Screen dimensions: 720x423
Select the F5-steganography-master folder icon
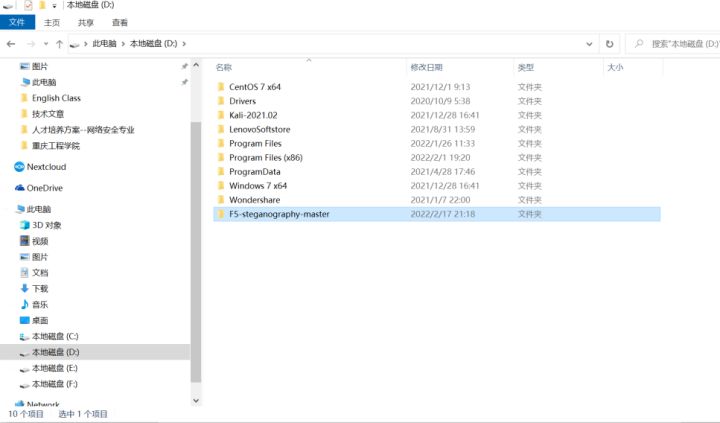pos(221,214)
